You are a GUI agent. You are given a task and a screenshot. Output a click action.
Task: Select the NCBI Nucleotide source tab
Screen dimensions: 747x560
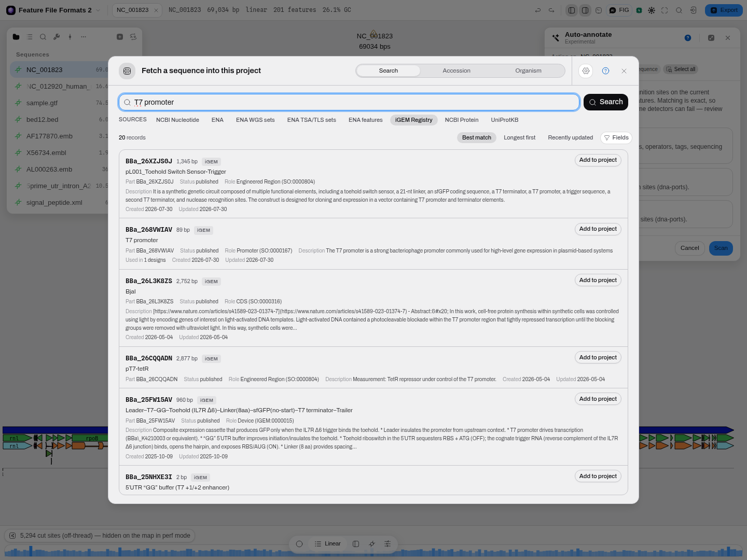pos(177,120)
